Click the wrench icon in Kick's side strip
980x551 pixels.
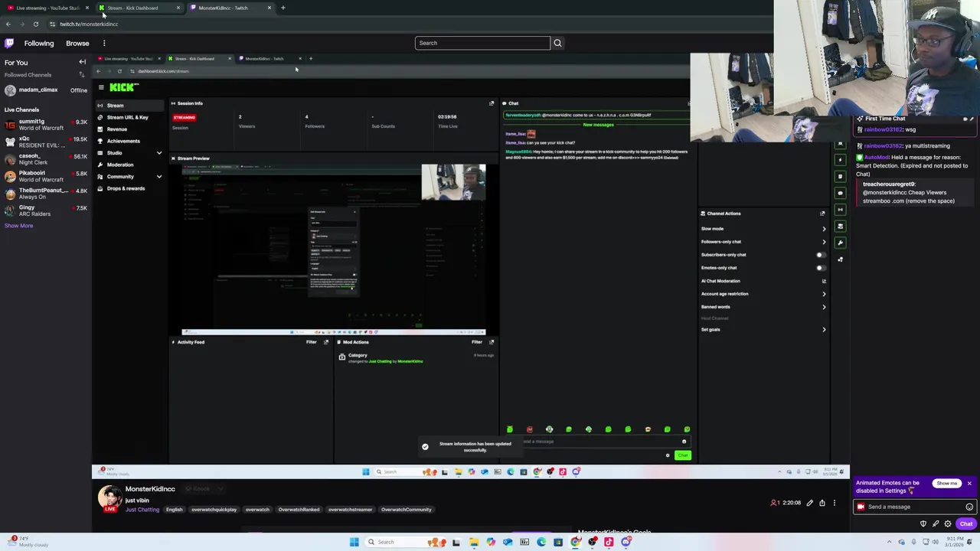coord(840,243)
